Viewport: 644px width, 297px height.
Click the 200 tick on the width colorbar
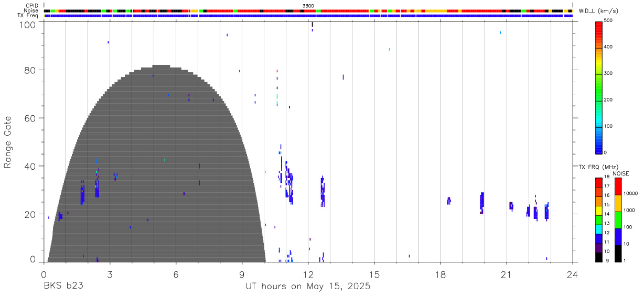coord(609,100)
